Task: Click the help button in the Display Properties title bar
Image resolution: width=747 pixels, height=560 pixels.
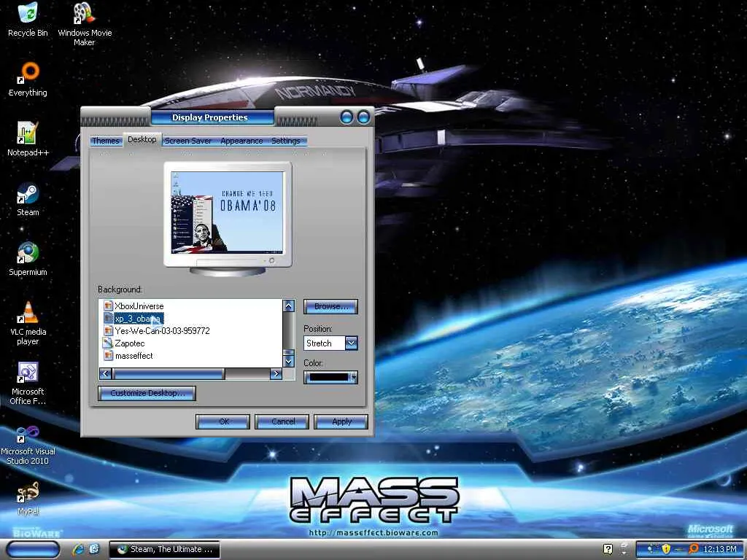Action: pos(347,117)
